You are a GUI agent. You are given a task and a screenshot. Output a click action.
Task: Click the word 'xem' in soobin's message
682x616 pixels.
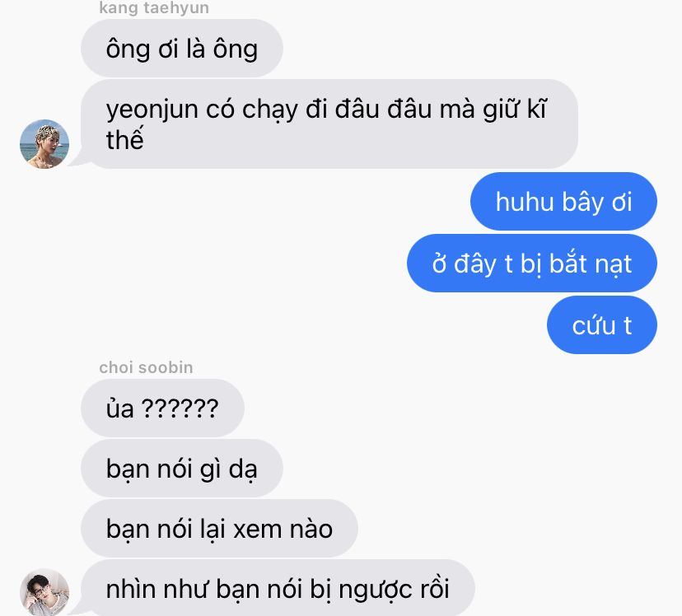(x=258, y=530)
